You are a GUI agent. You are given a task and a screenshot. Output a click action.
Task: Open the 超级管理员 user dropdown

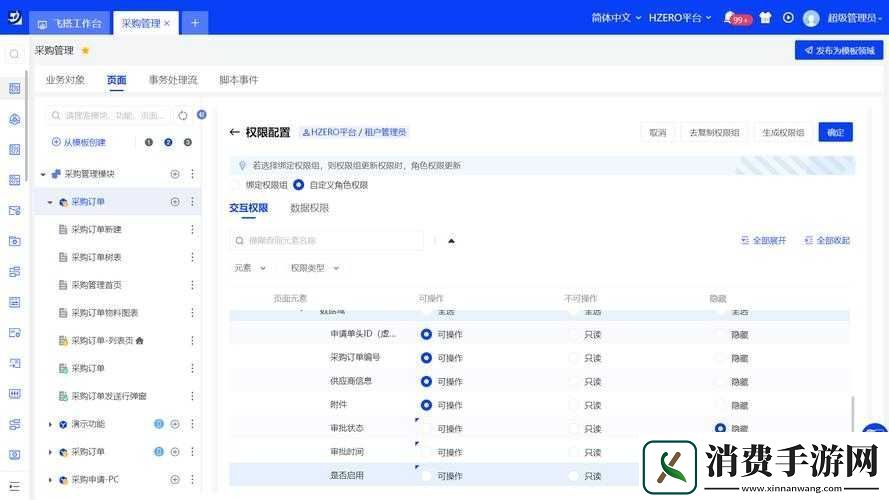point(854,18)
